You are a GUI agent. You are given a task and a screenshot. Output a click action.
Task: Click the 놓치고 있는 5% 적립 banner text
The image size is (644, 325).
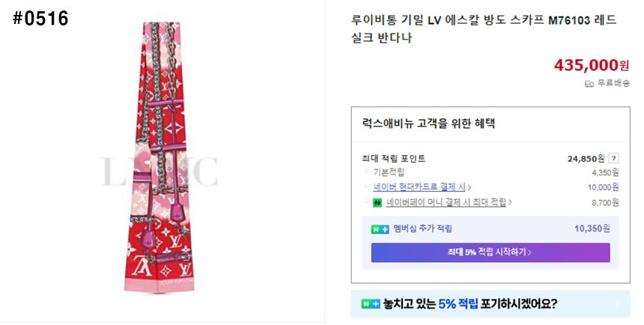[470, 304]
